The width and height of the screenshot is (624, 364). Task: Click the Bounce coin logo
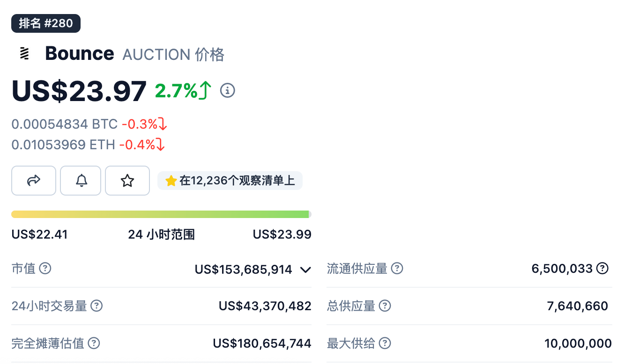[x=23, y=53]
